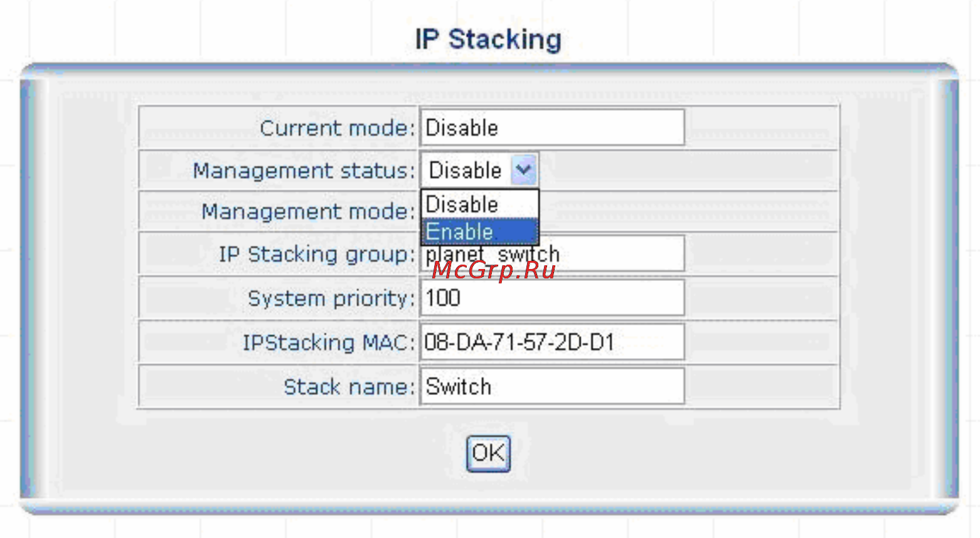Click the Management status dropdown arrow
The width and height of the screenshot is (980, 538).
[x=524, y=170]
